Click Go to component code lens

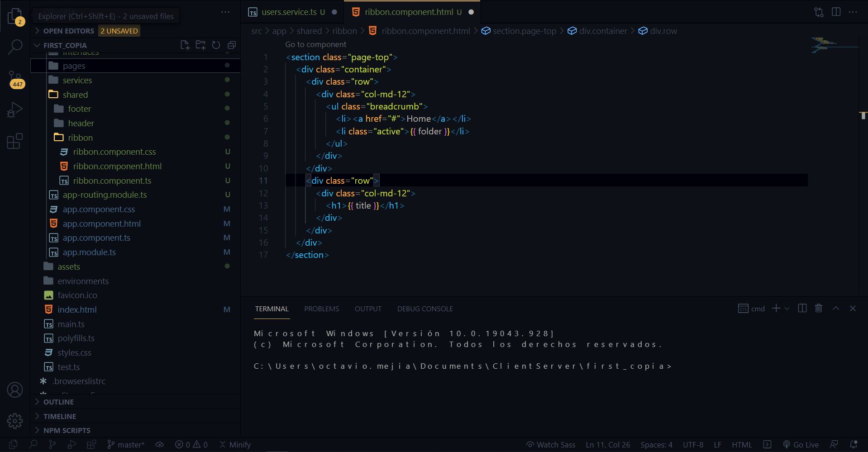click(315, 44)
